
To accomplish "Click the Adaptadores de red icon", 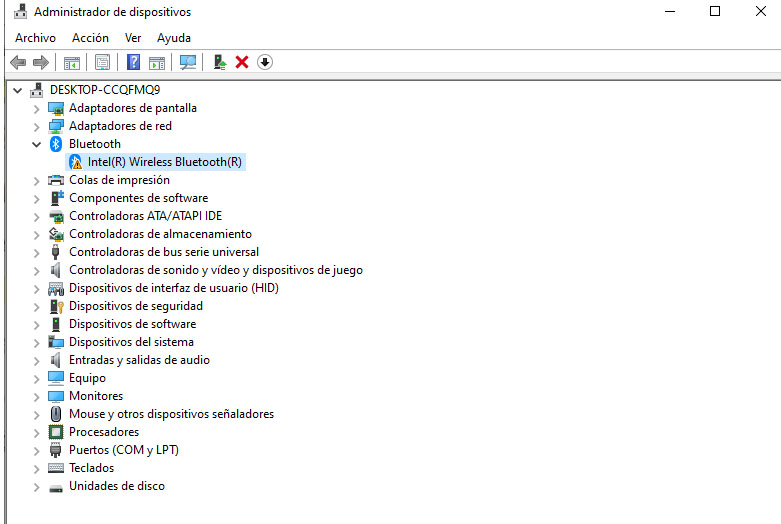I will 56,126.
